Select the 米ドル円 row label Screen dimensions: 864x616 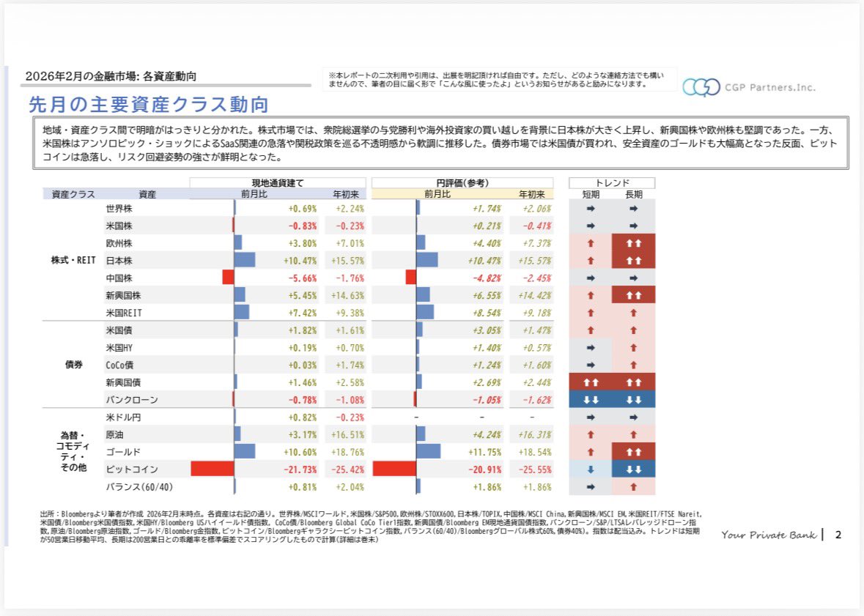click(x=123, y=417)
